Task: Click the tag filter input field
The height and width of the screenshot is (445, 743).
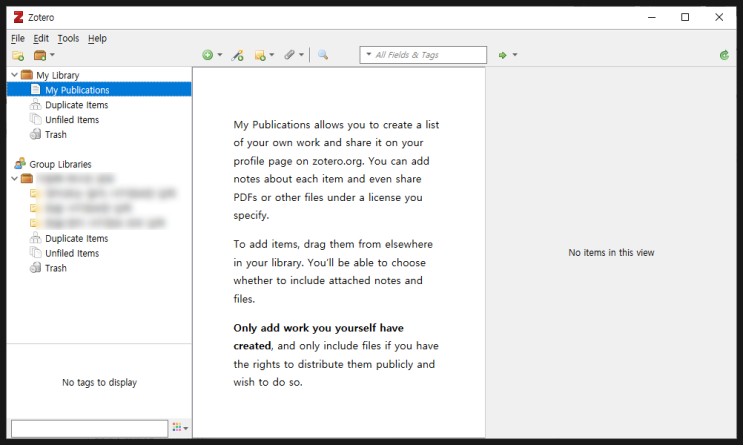Action: 90,428
